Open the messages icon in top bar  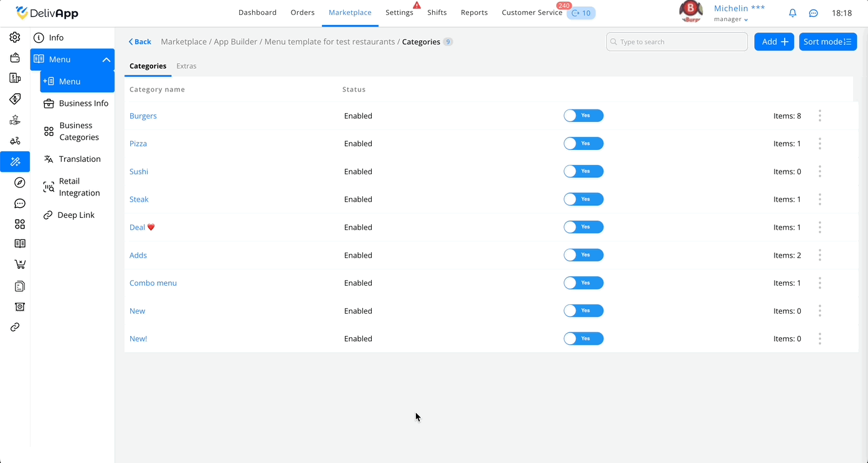(x=813, y=13)
